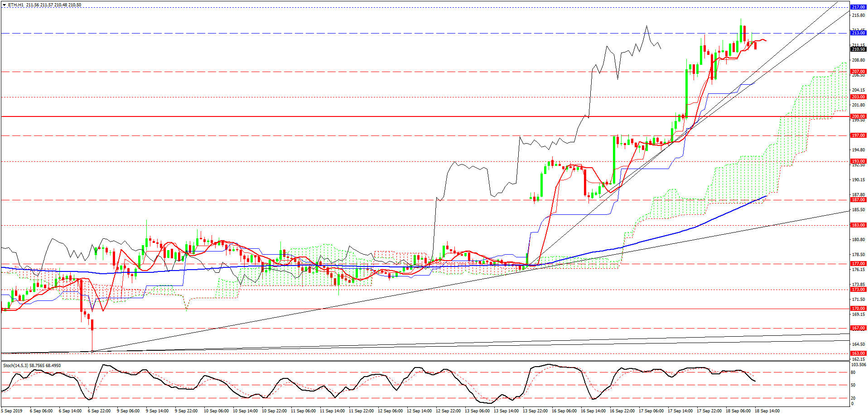Click the 9 Sep 14:00 time label
The height and width of the screenshot is (416, 868).
tap(157, 411)
